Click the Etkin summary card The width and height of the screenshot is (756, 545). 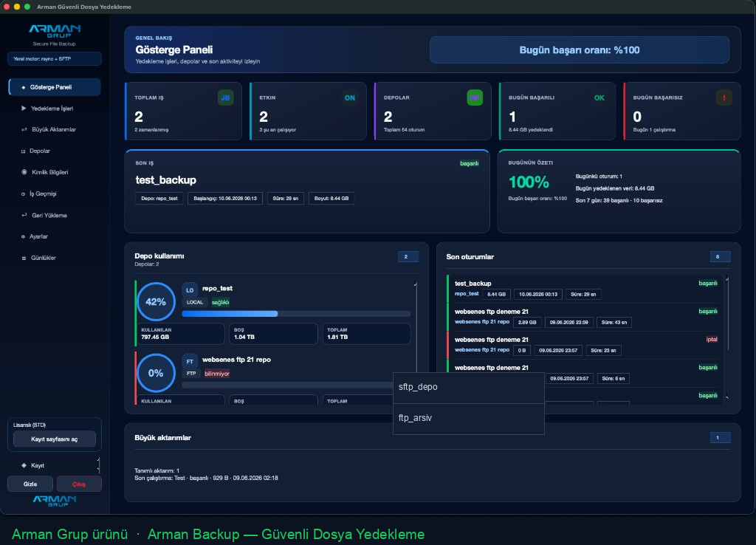coord(308,111)
